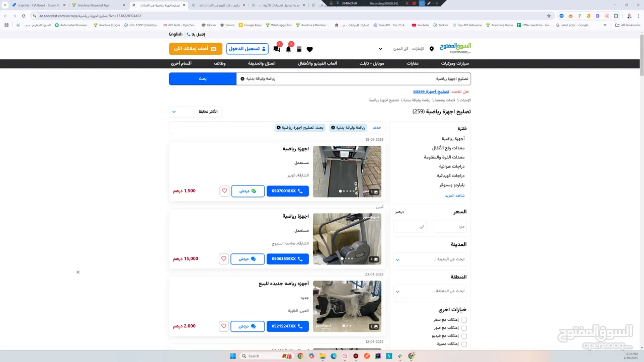Viewport: 644px width, 362px height.
Task: Open the 'الأكثر تطابقا' sort dropdown
Action: pyautogui.click(x=195, y=112)
